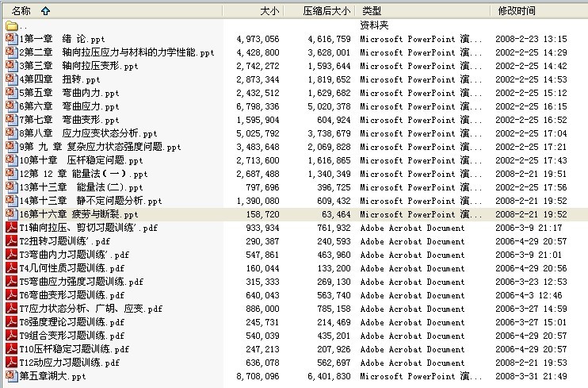This screenshot has height=388, width=588.
Task: Click size value 4,973,056
Action: pyautogui.click(x=258, y=39)
